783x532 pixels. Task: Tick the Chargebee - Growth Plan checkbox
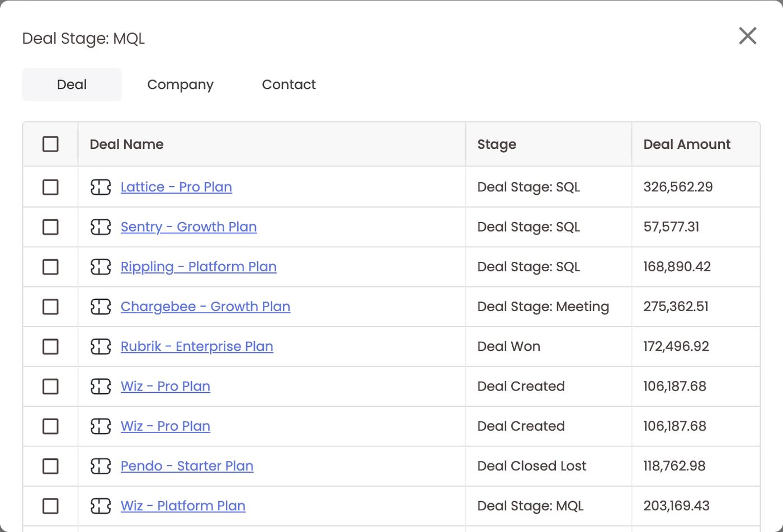[50, 307]
